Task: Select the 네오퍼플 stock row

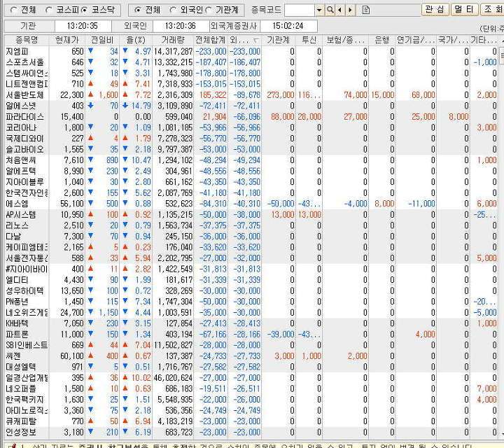Action: click(x=251, y=389)
